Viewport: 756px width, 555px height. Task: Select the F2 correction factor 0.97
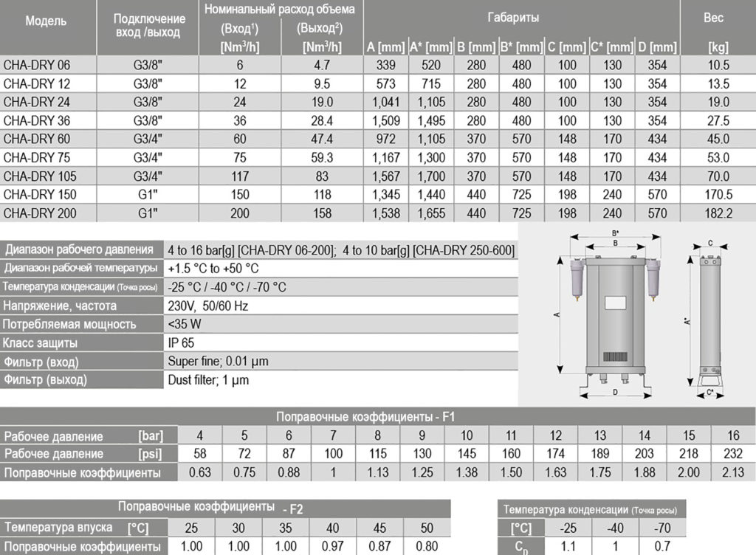coord(333,547)
